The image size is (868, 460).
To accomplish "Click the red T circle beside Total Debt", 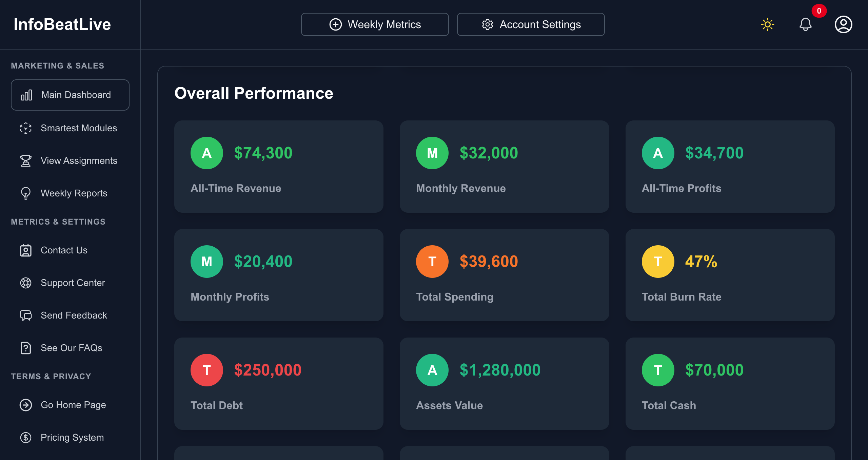I will pyautogui.click(x=207, y=370).
